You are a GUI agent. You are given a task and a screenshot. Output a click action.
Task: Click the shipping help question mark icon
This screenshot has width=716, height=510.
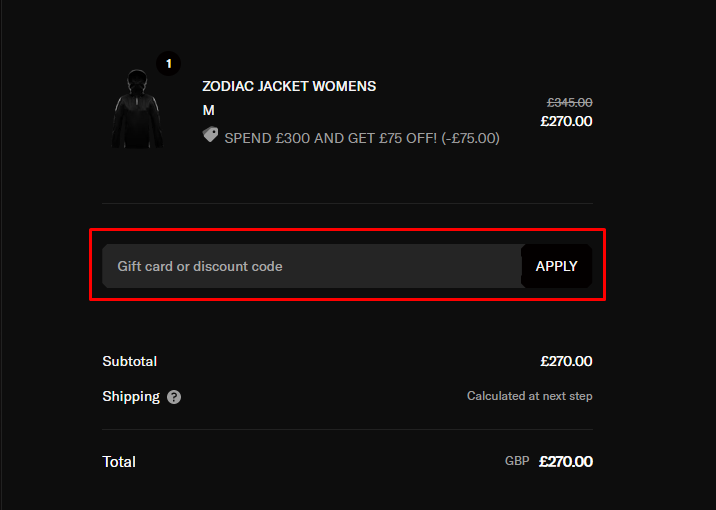click(x=174, y=397)
